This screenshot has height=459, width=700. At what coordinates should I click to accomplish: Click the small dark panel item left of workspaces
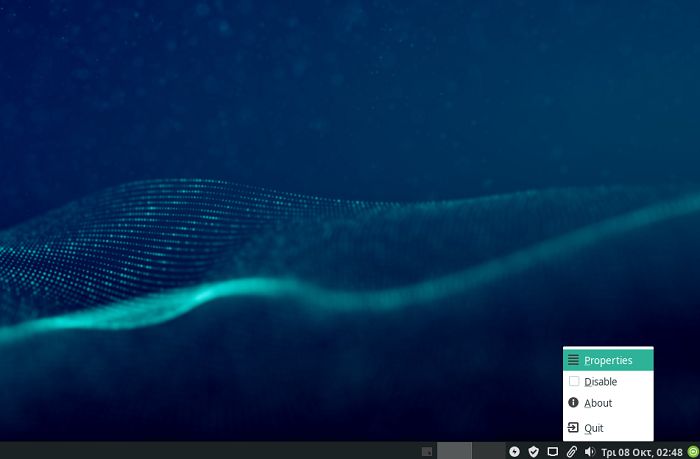click(x=427, y=452)
